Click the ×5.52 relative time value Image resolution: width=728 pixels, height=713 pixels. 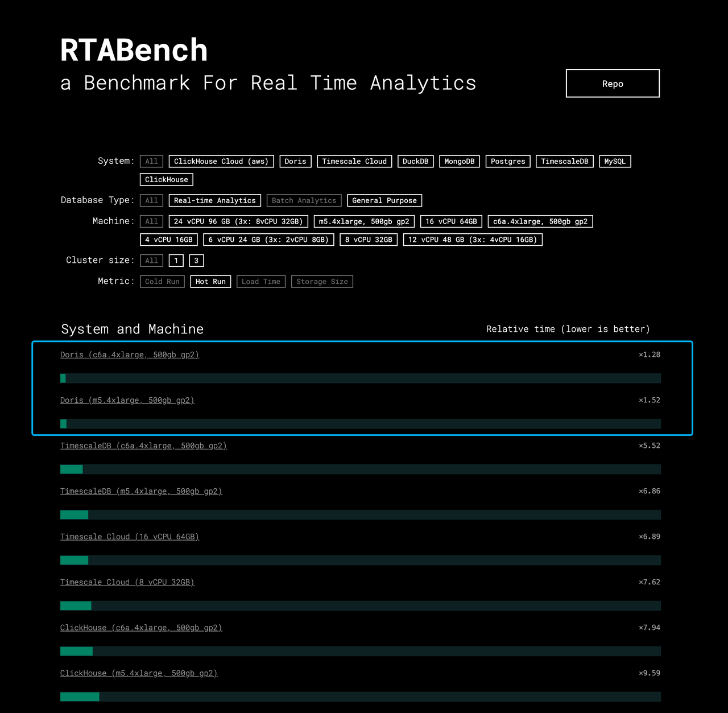coord(650,446)
